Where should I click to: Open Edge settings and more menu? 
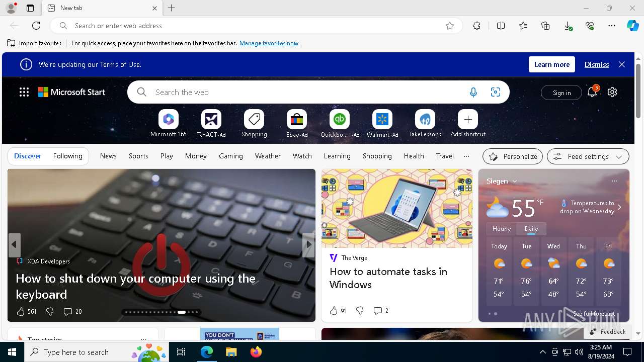pos(612,26)
